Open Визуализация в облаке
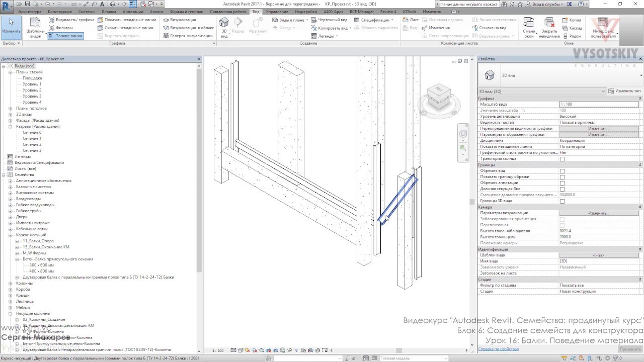Screen dimensions: 644x362 tap(188, 28)
